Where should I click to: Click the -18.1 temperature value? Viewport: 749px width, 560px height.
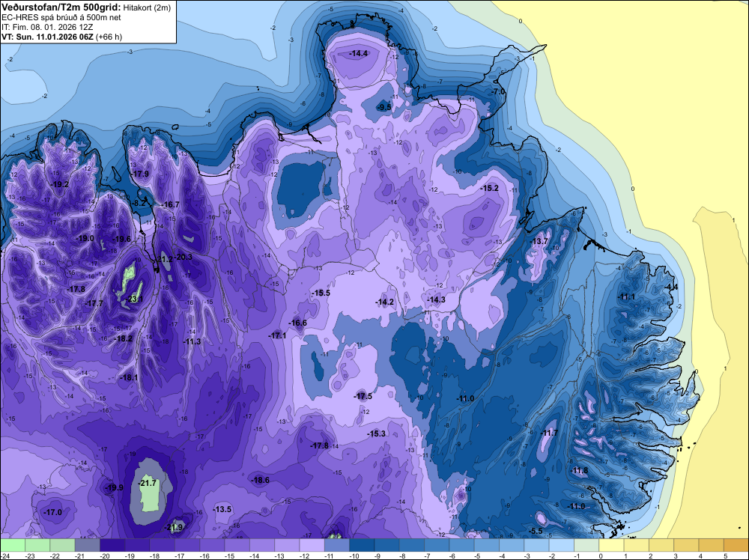(129, 377)
